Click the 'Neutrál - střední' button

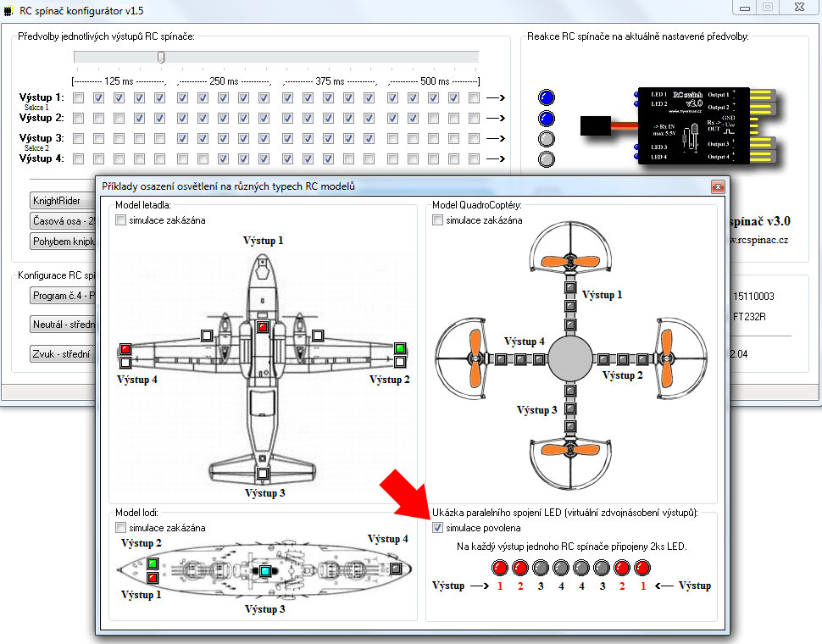point(63,325)
